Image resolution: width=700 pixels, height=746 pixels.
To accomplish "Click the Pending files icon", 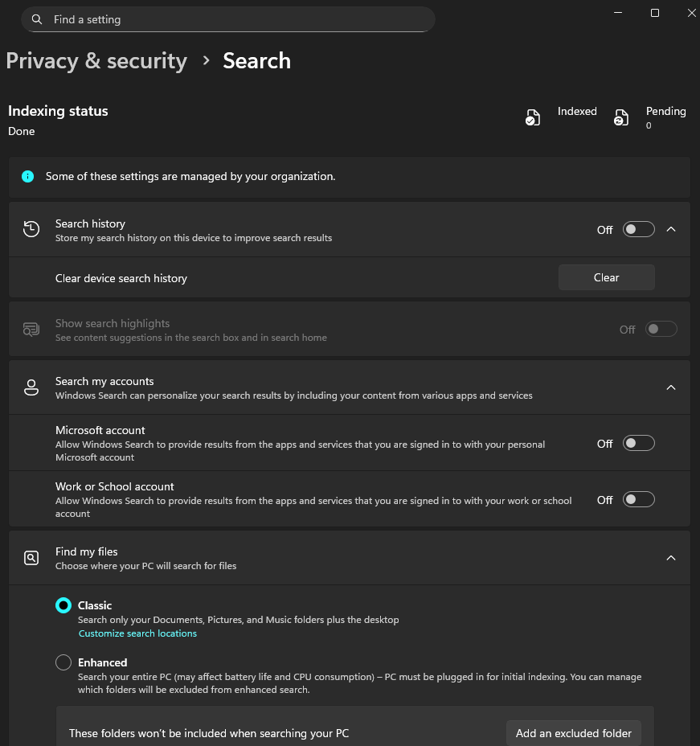I will (621, 117).
